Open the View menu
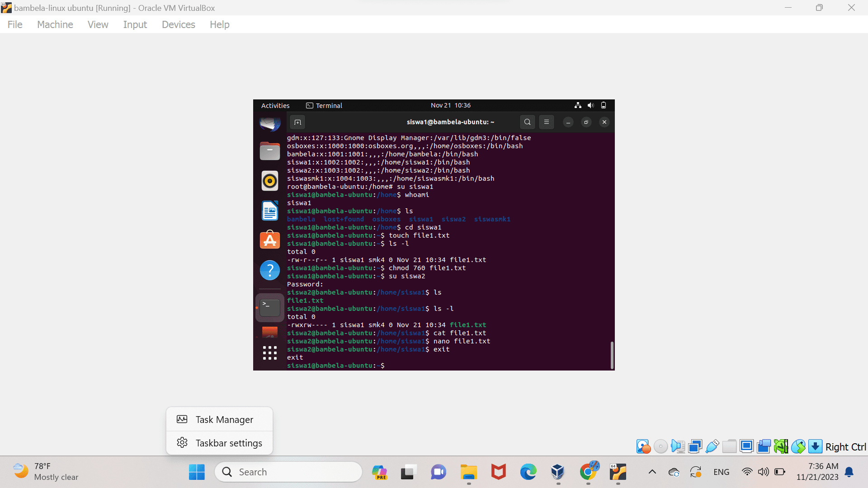This screenshot has width=868, height=488. [98, 24]
